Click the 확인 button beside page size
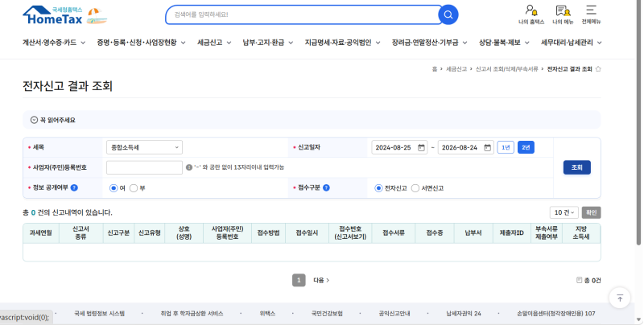Viewport: 644px width, 325px height. [x=591, y=212]
